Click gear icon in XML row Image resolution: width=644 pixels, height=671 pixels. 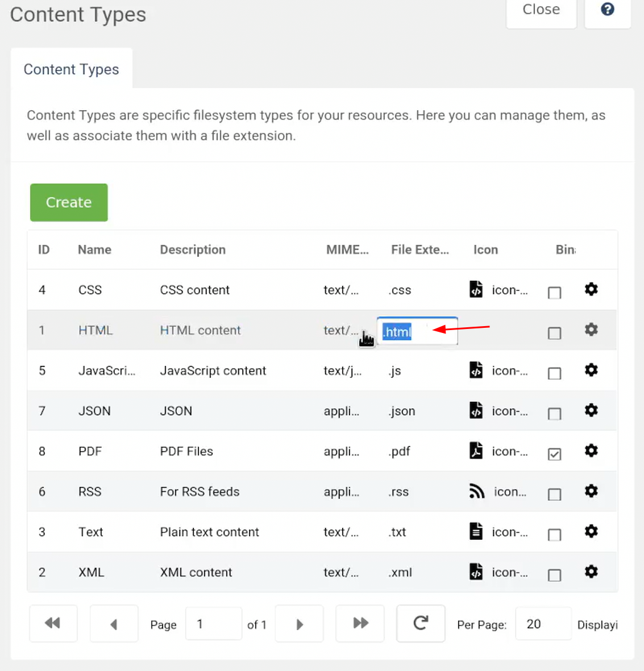[x=591, y=572]
